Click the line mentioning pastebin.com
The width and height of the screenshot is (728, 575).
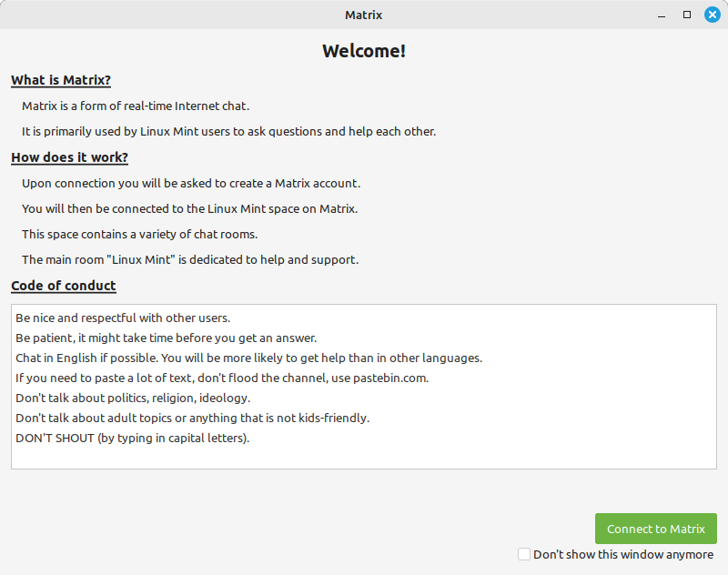pyautogui.click(x=222, y=378)
